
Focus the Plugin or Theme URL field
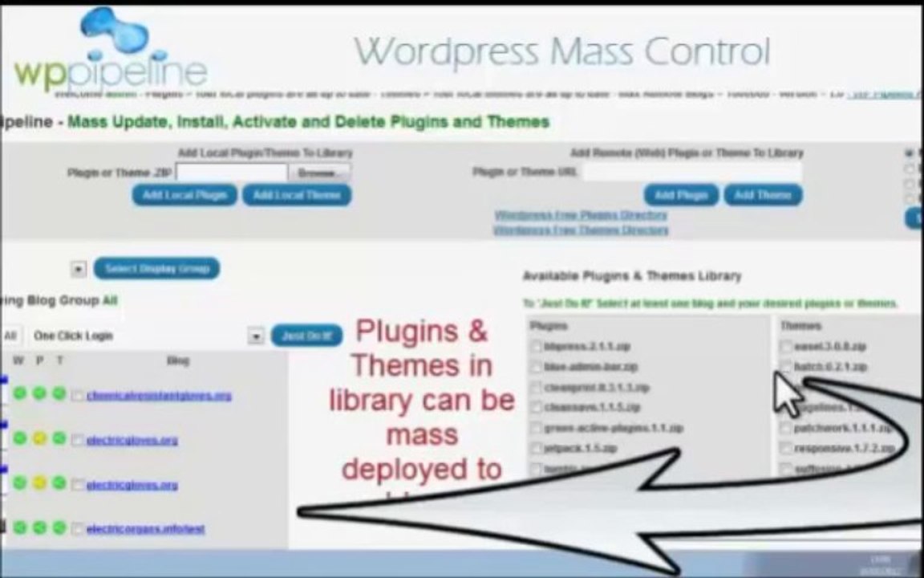(692, 173)
